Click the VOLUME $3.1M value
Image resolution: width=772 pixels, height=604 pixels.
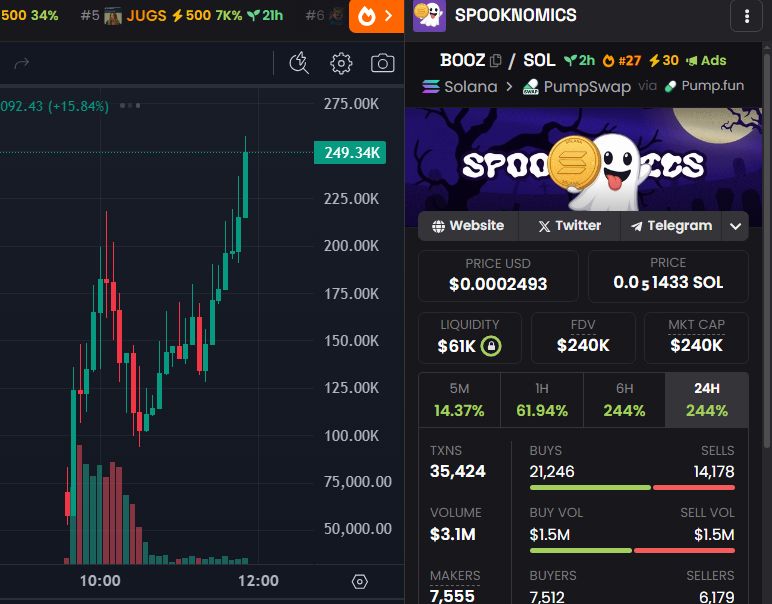point(453,534)
